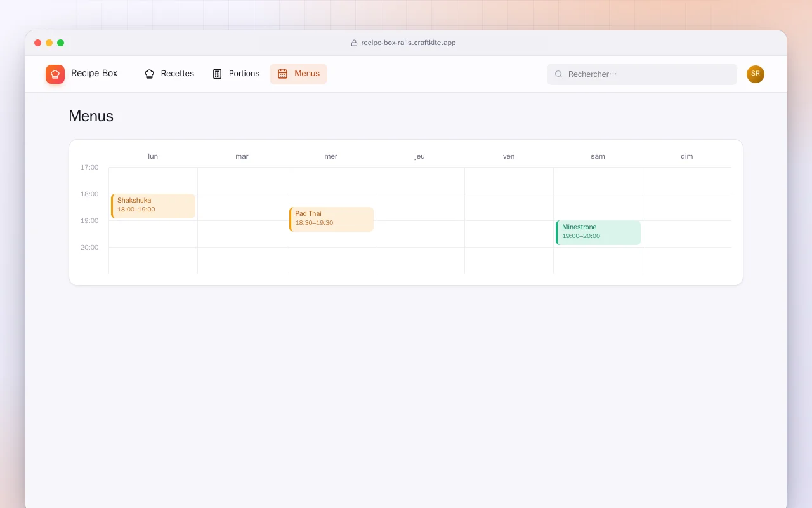Click the recipe-box-rails.craftkite.app URL
The image size is (812, 508).
coord(409,43)
